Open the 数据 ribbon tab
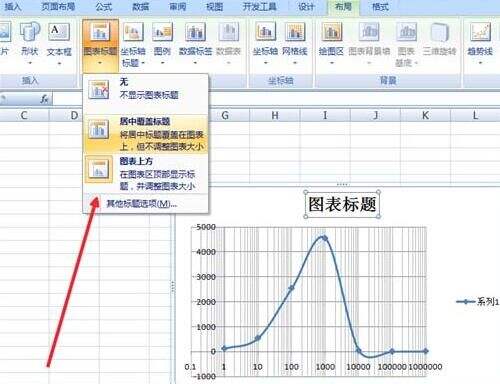The height and width of the screenshot is (384, 500). [x=140, y=7]
